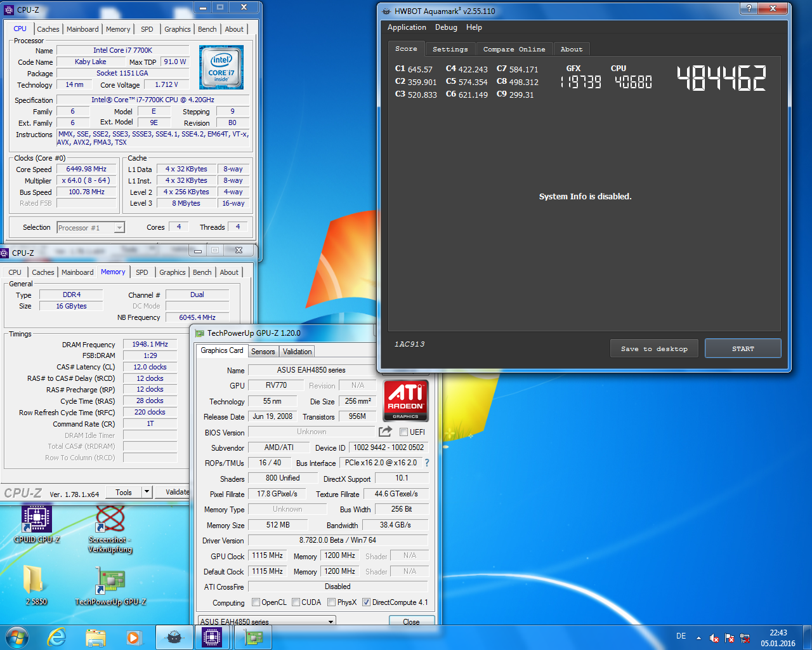Click the GPU-Z title bar icon

200,333
